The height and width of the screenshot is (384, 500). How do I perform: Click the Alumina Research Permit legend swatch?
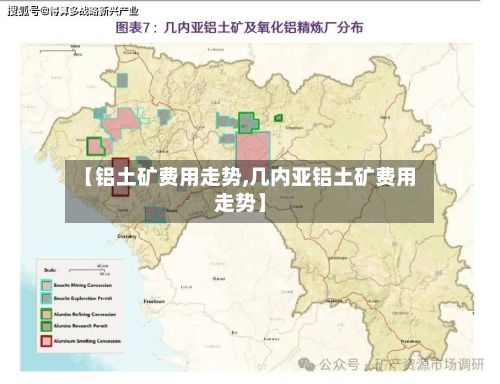[x=46, y=326]
